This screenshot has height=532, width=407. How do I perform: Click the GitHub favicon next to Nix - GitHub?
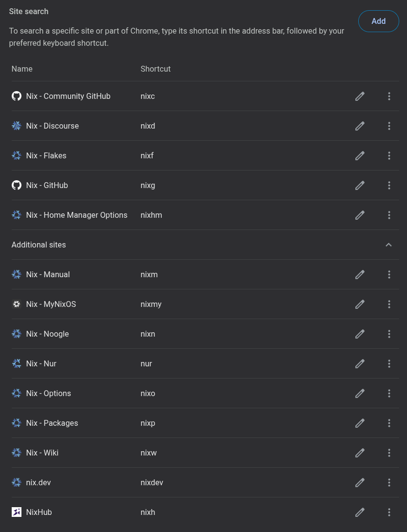coord(16,185)
